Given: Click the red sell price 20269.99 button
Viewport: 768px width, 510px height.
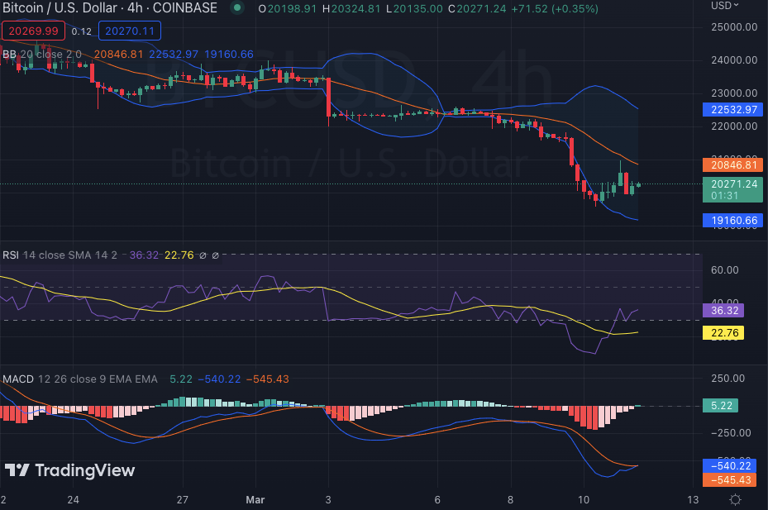Looking at the screenshot, I should 33,31.
